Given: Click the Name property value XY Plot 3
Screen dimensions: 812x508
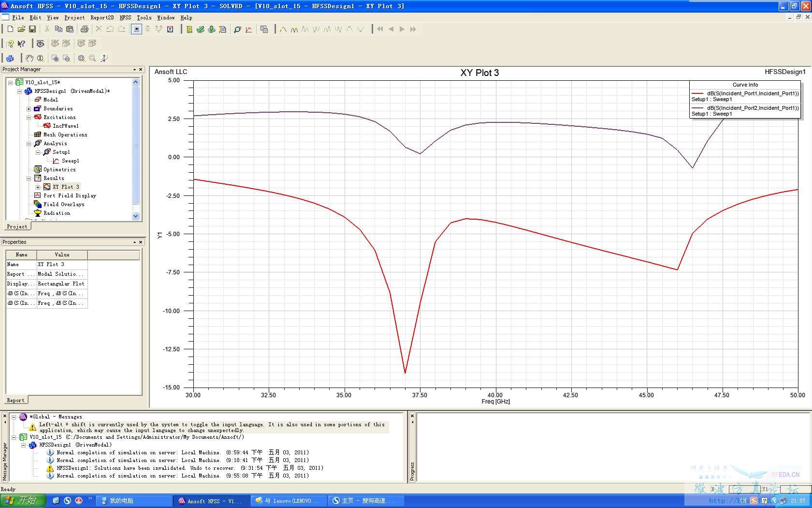Looking at the screenshot, I should pyautogui.click(x=62, y=264).
